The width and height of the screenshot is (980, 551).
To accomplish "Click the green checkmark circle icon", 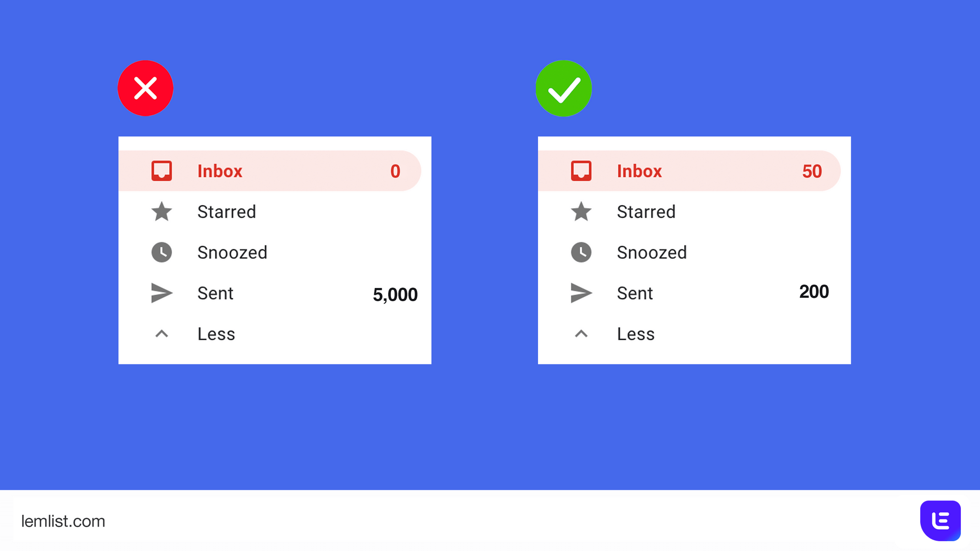I will pos(563,89).
